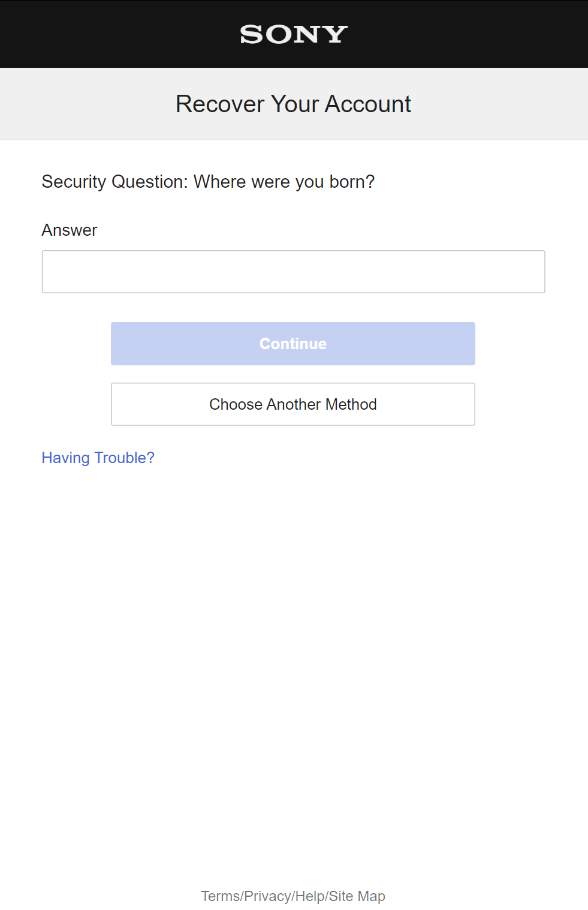Open the Help footer link
Image resolution: width=588 pixels, height=910 pixels.
310,896
